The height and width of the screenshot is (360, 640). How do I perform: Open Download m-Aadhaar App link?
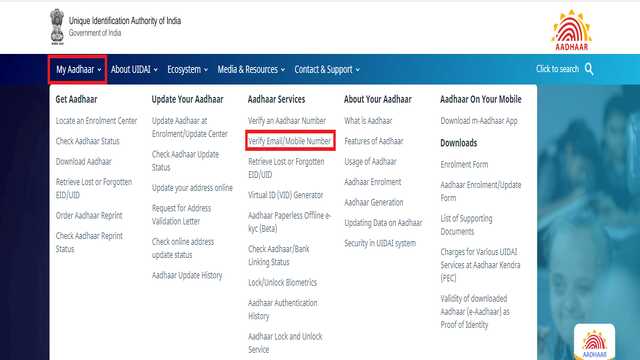click(x=479, y=121)
